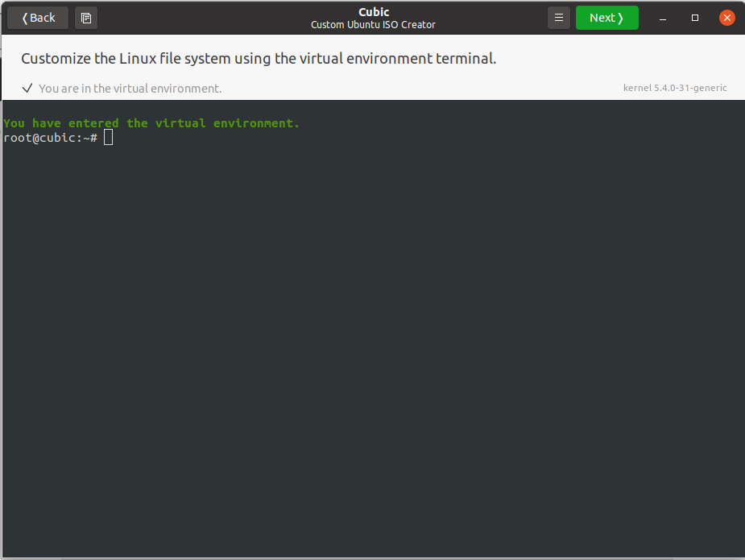Click the "You are in the virtual environment." status
The width and height of the screenshot is (745, 560).
pos(130,89)
